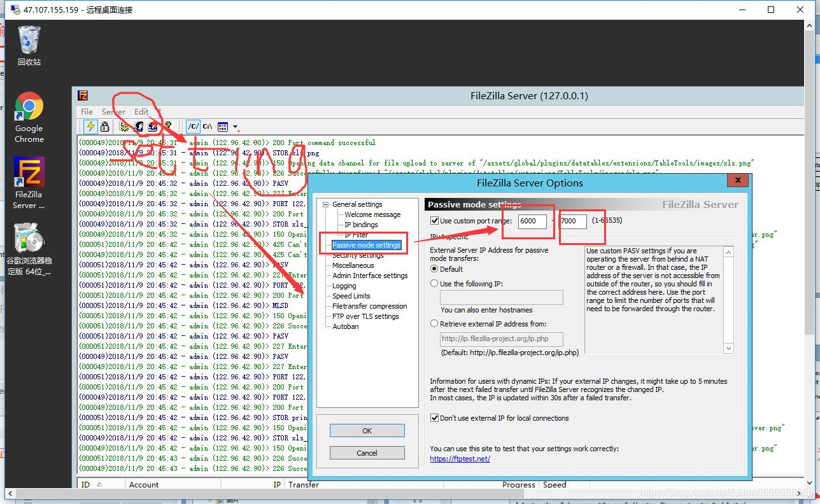The height and width of the screenshot is (504, 820).
Task: Open the FileZilla Server desktop shortcut
Action: 29,183
